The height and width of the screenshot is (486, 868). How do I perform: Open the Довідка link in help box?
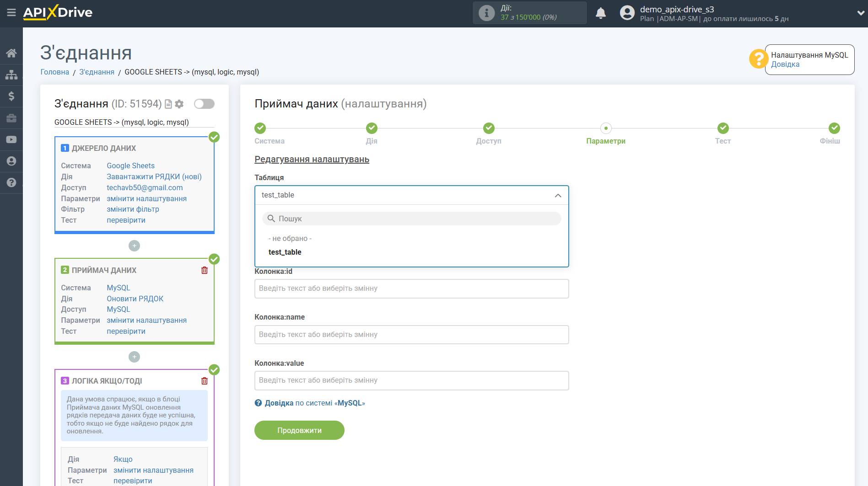coord(785,64)
